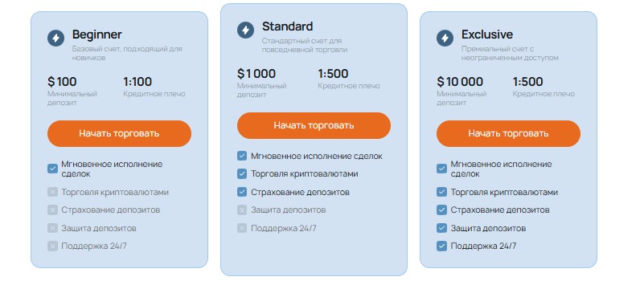
Task: Start trading with the Beginner account
Action: pos(119,133)
